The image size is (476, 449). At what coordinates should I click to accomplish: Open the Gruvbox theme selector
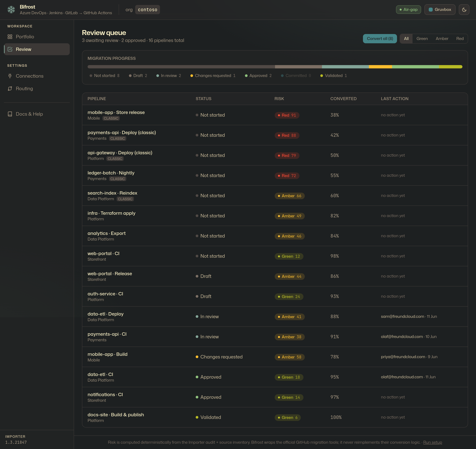click(x=440, y=10)
